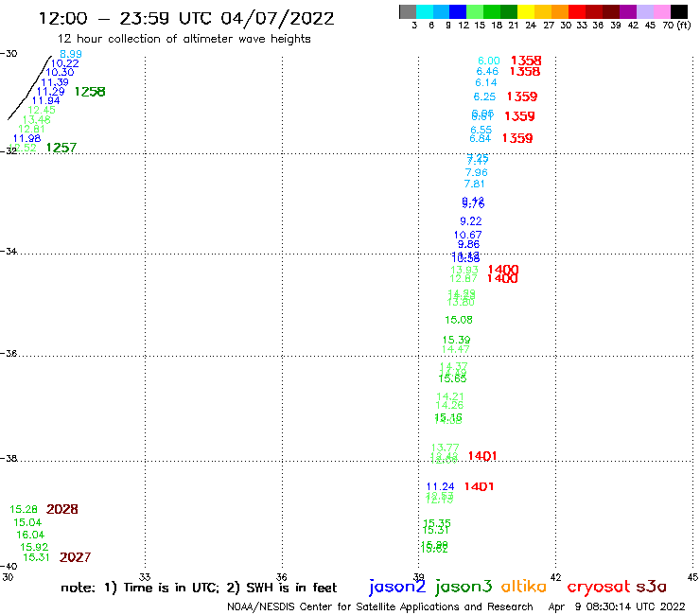Click the dark red 2028 time stamp
Viewport: 700px width, 615px height.
point(62,509)
